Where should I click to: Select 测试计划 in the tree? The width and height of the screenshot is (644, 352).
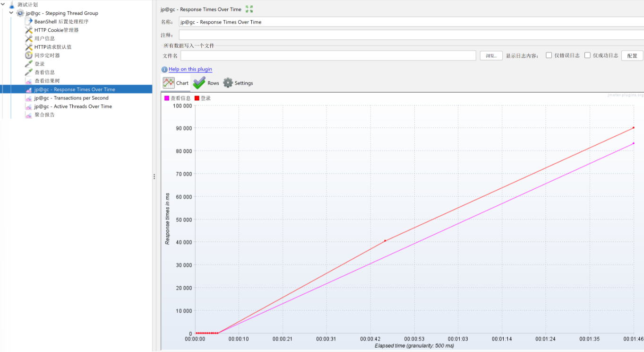(27, 5)
